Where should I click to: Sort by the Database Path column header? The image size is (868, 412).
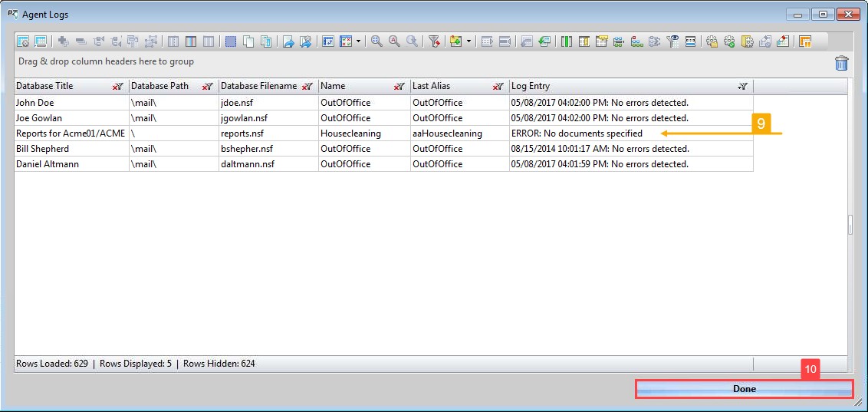[x=159, y=86]
